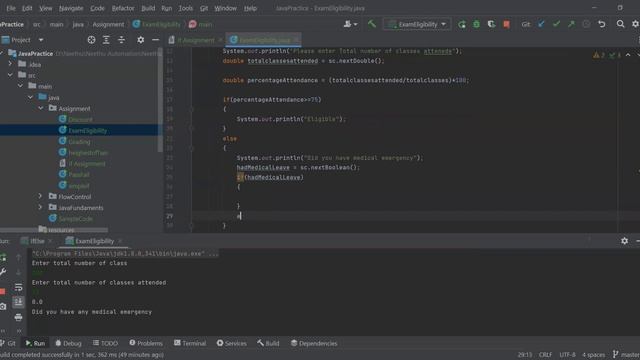Collapse the src folder node
Viewport: 640px width, 360px height.
[x=11, y=75]
